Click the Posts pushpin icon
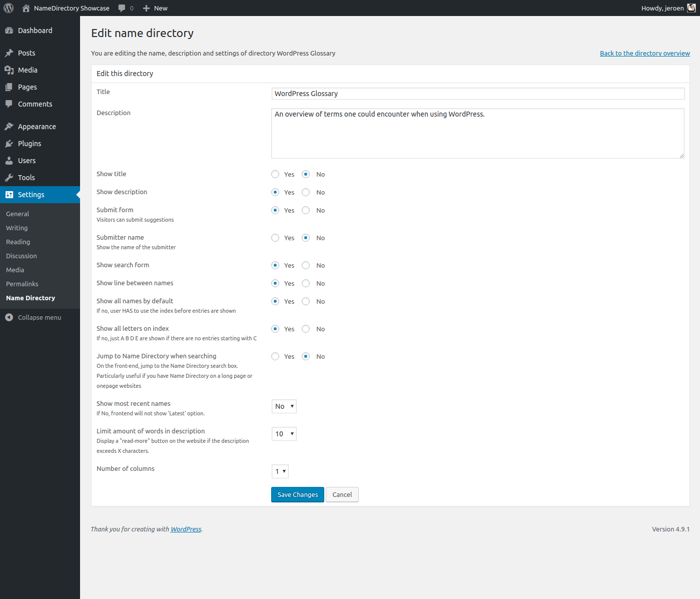Viewport: 700px width, 599px height. [9, 53]
